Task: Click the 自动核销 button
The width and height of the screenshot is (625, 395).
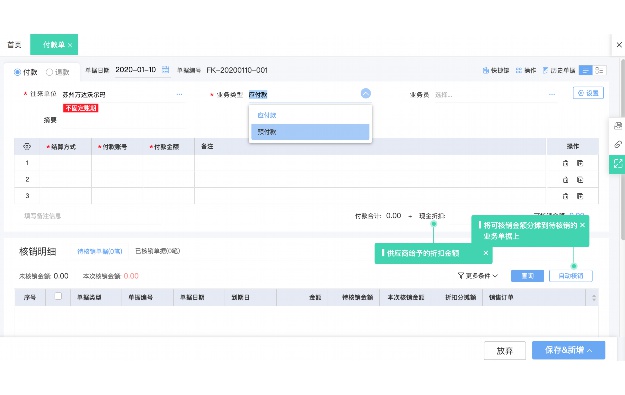Action: (x=571, y=276)
